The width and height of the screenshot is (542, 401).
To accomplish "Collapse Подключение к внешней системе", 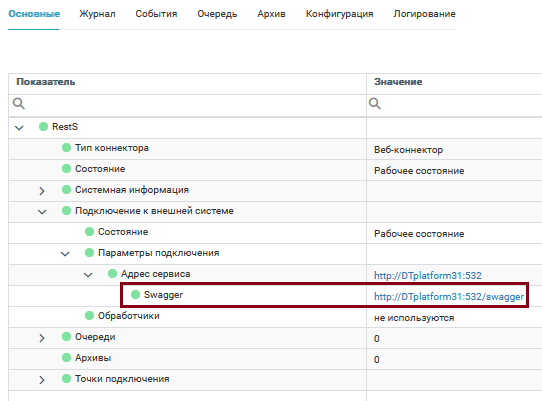I will pyautogui.click(x=42, y=212).
